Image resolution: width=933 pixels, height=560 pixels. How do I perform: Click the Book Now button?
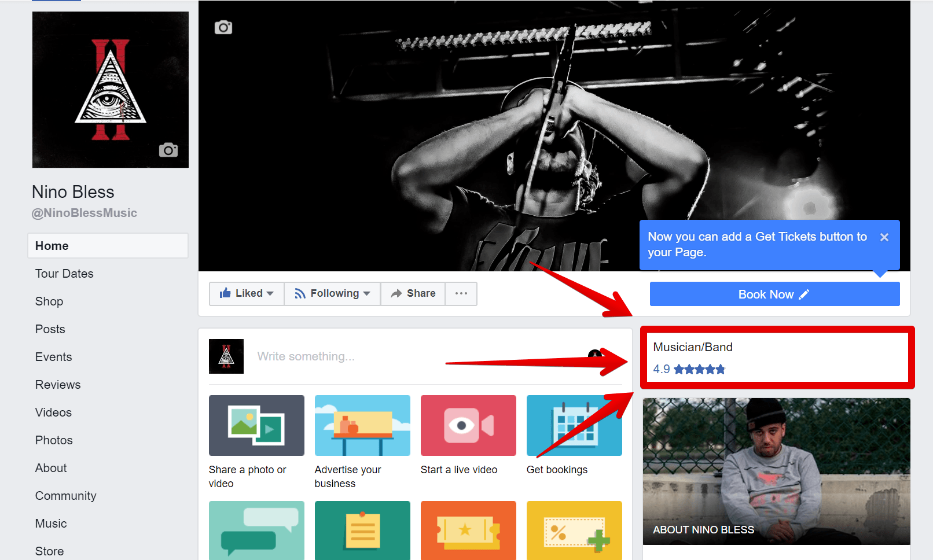pos(774,294)
